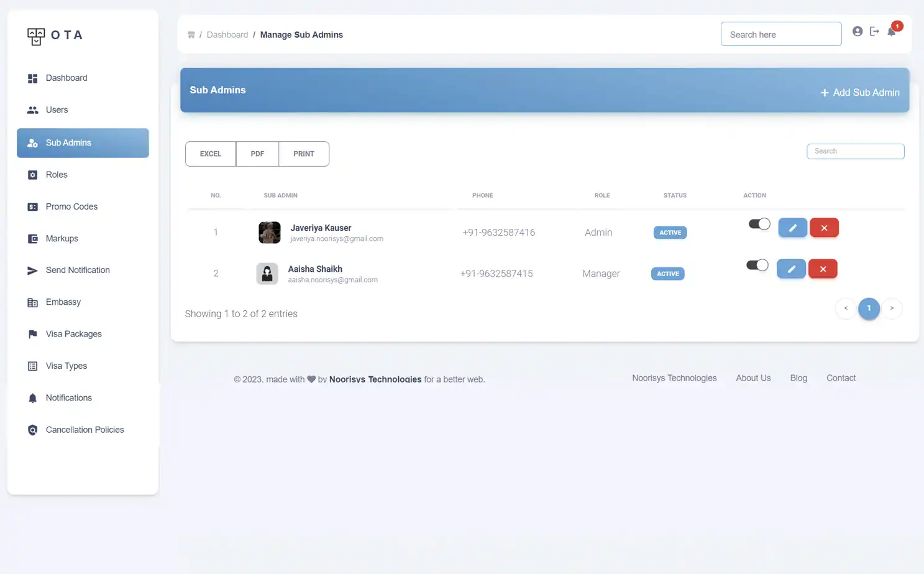Screen dimensions: 924x574
Task: Click Javeriya Kauser's profile photo thumbnail
Action: [269, 233]
